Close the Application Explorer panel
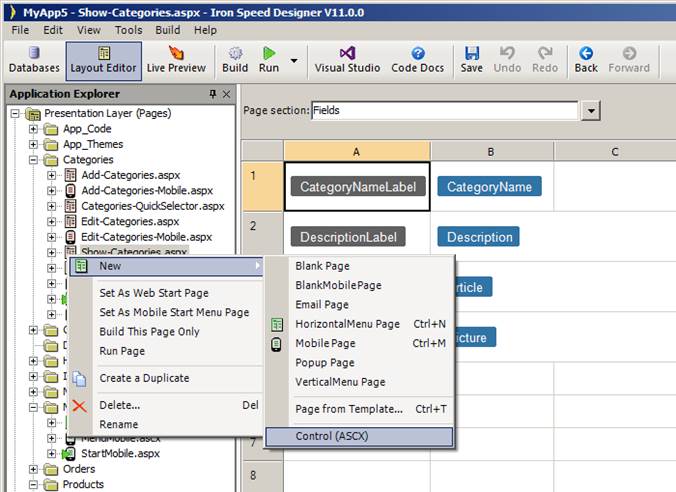 click(226, 94)
